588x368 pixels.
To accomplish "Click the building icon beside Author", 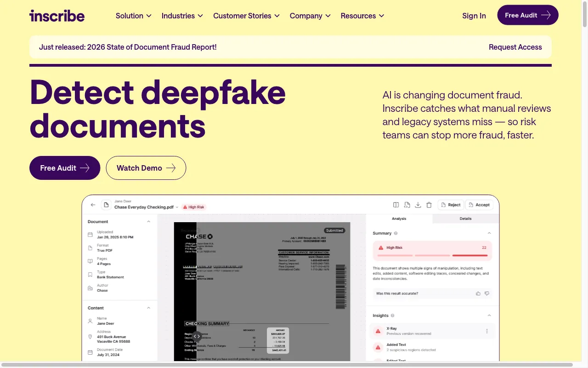I will tap(90, 288).
